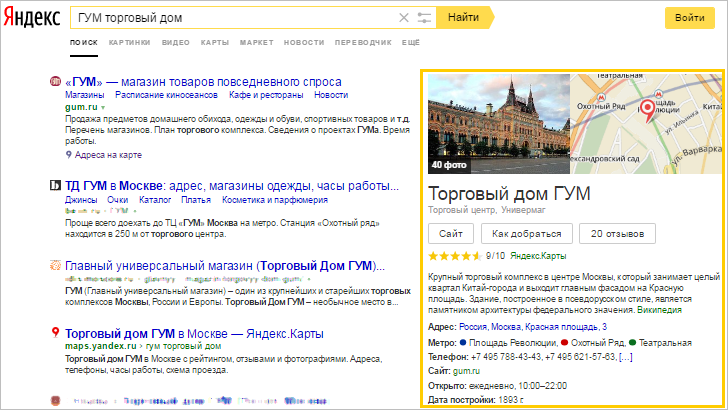Switch to the Карты tab
The width and height of the screenshot is (728, 410).
pos(215,43)
